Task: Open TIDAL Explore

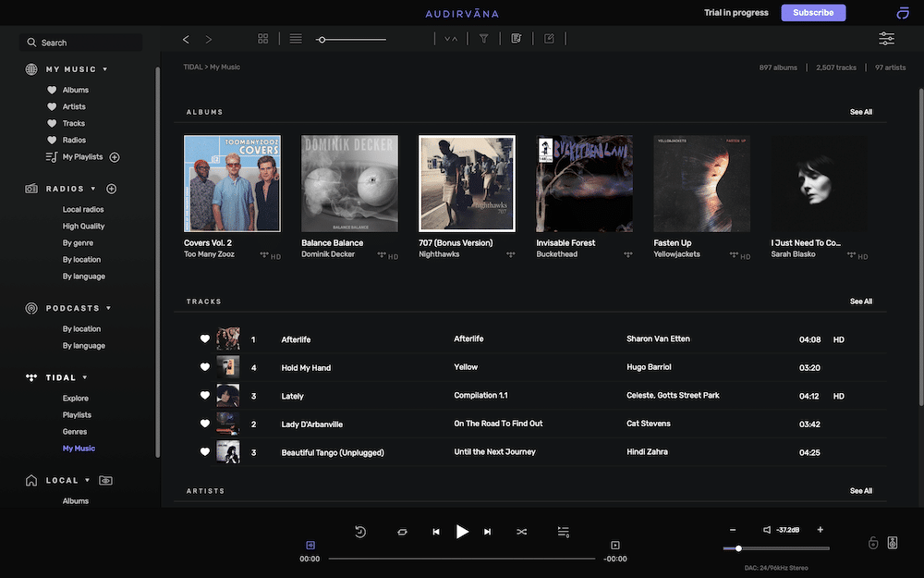Action: 76,398
